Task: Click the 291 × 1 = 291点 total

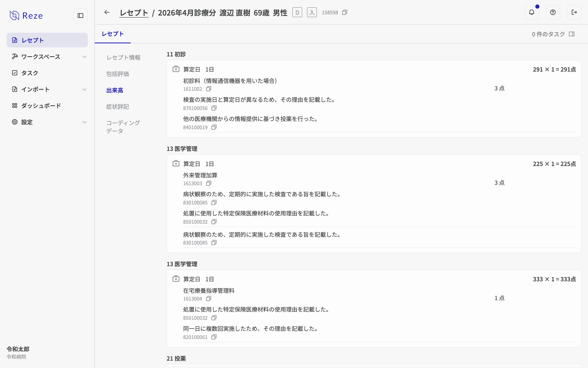Action: pos(554,69)
